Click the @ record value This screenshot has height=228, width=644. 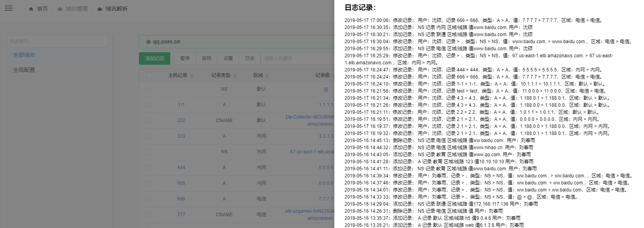[326, 89]
